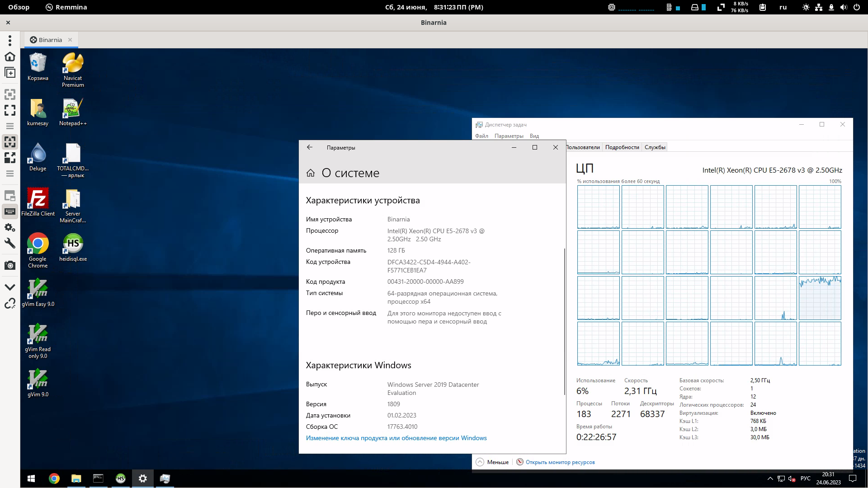Open the Windows Start menu
Viewport: 868px width, 488px height.
pos(31,479)
